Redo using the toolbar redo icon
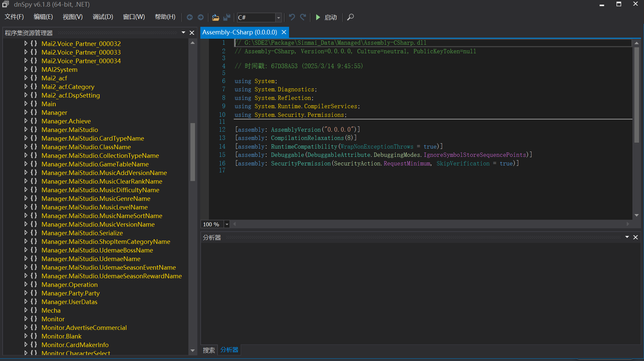Screen dimensions: 644x361 point(303,17)
